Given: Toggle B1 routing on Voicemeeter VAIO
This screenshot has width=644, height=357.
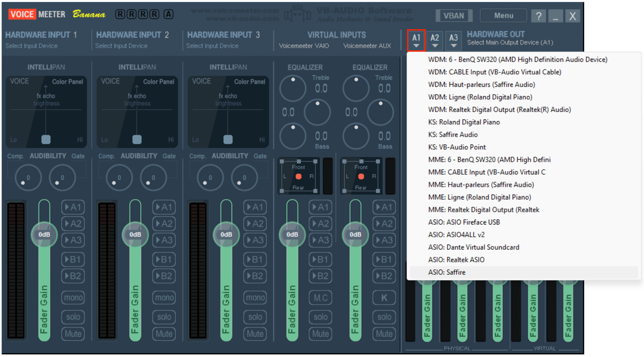Looking at the screenshot, I should (x=321, y=259).
